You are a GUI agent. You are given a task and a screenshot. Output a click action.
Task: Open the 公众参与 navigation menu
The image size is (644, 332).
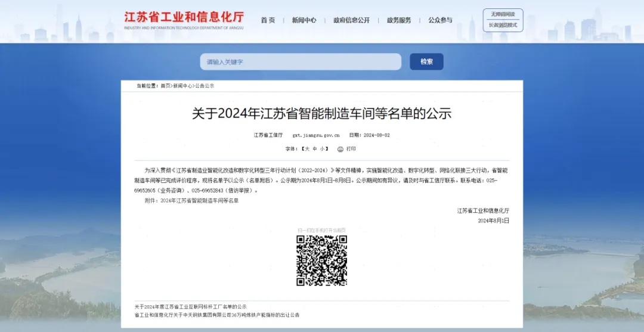pyautogui.click(x=440, y=20)
